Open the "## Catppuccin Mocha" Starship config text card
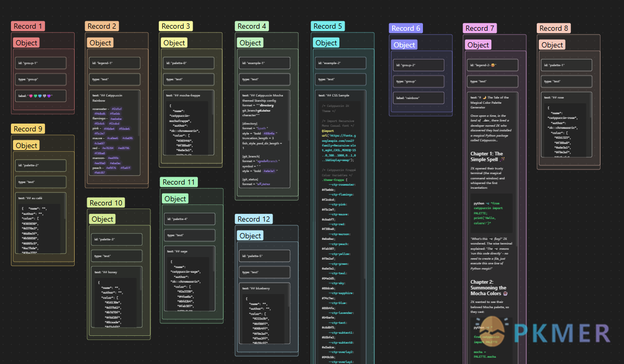This screenshot has height=364, width=624. pyautogui.click(x=265, y=139)
